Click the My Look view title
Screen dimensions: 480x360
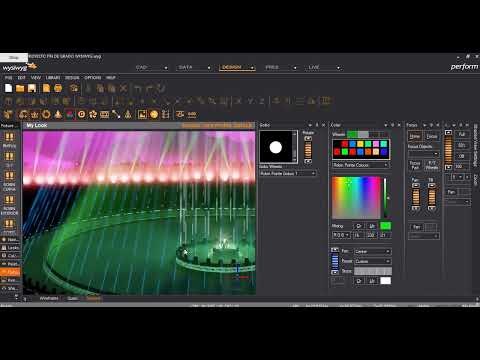pos(37,125)
